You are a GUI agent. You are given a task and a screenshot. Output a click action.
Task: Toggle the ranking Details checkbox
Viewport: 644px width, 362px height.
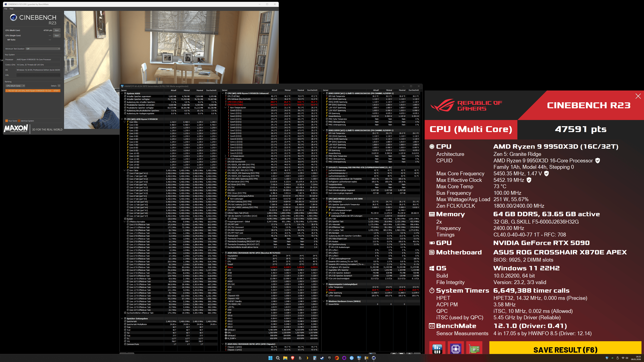(59, 86)
